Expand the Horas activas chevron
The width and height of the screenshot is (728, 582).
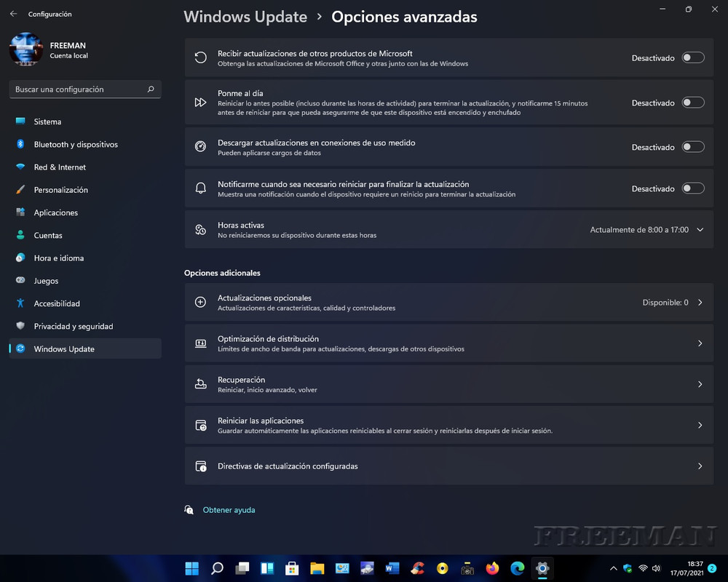coord(700,230)
